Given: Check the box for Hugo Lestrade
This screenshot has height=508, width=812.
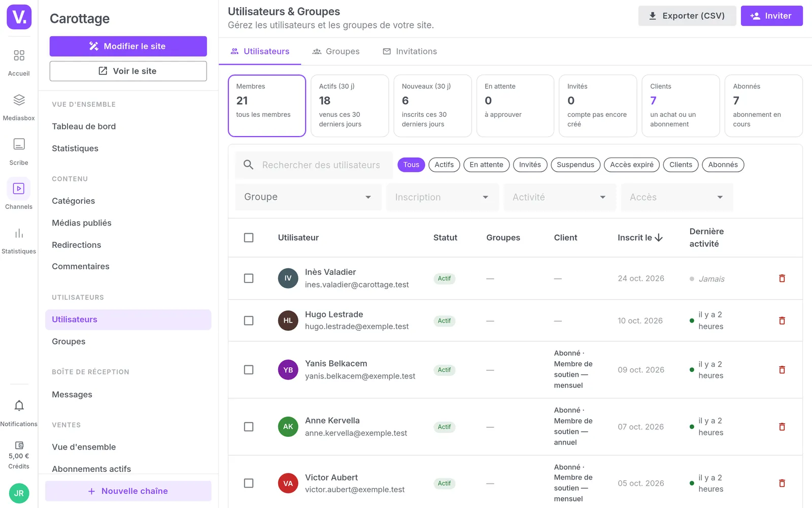Looking at the screenshot, I should click(249, 321).
